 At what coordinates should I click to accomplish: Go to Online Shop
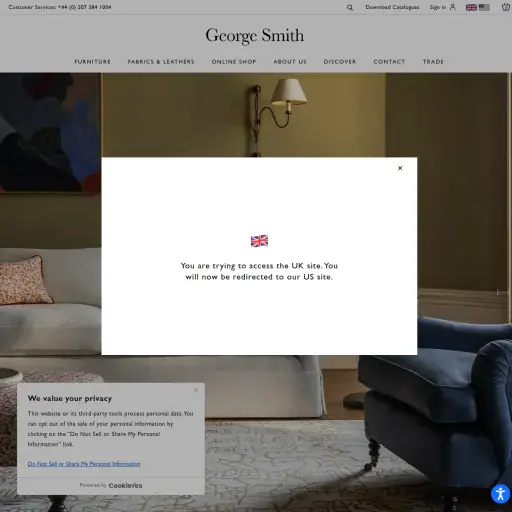tap(234, 62)
